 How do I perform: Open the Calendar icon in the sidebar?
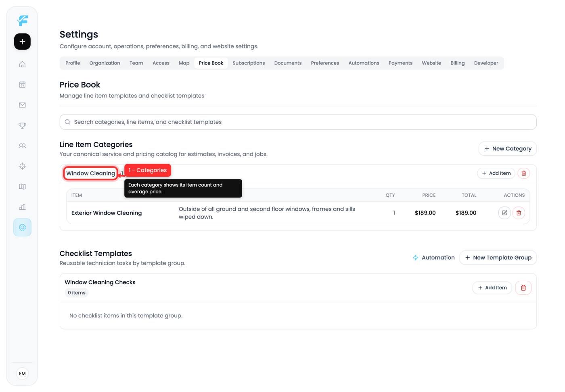pyautogui.click(x=22, y=85)
